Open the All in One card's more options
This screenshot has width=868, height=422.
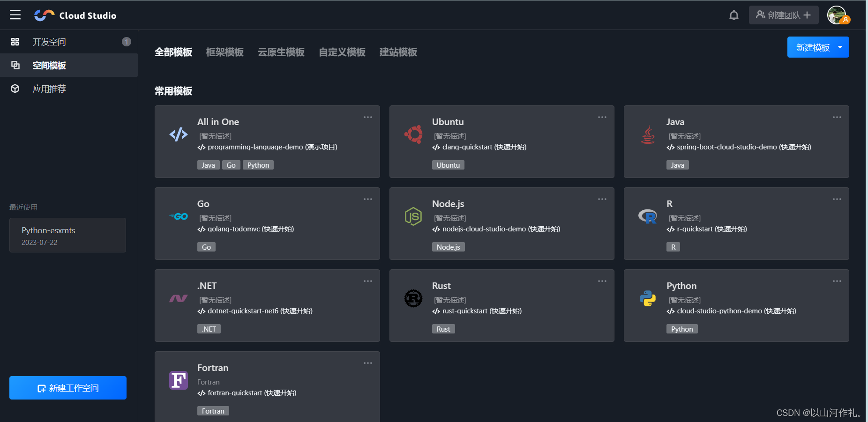click(x=368, y=117)
